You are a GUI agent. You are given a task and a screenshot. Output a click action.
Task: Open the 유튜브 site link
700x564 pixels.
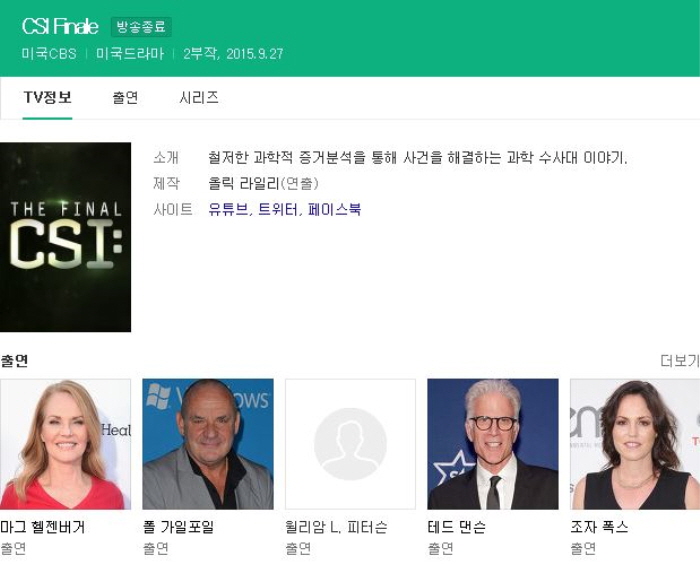[x=228, y=210]
